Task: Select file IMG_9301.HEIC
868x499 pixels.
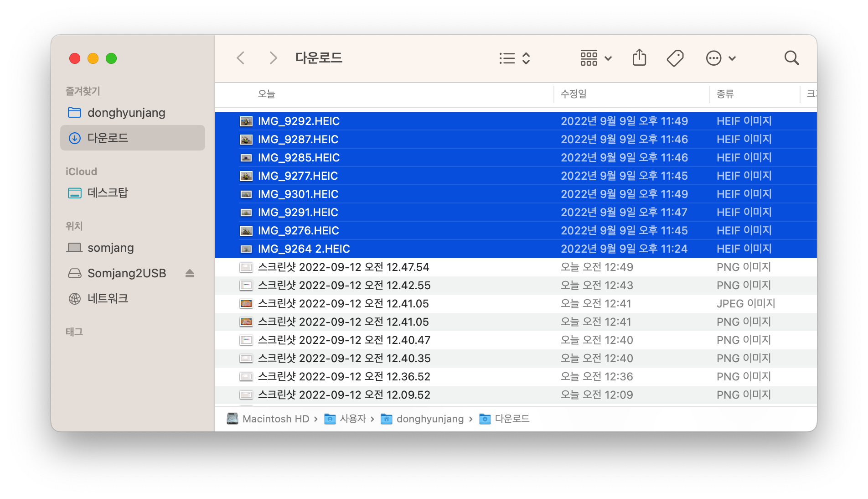Action: 516,194
